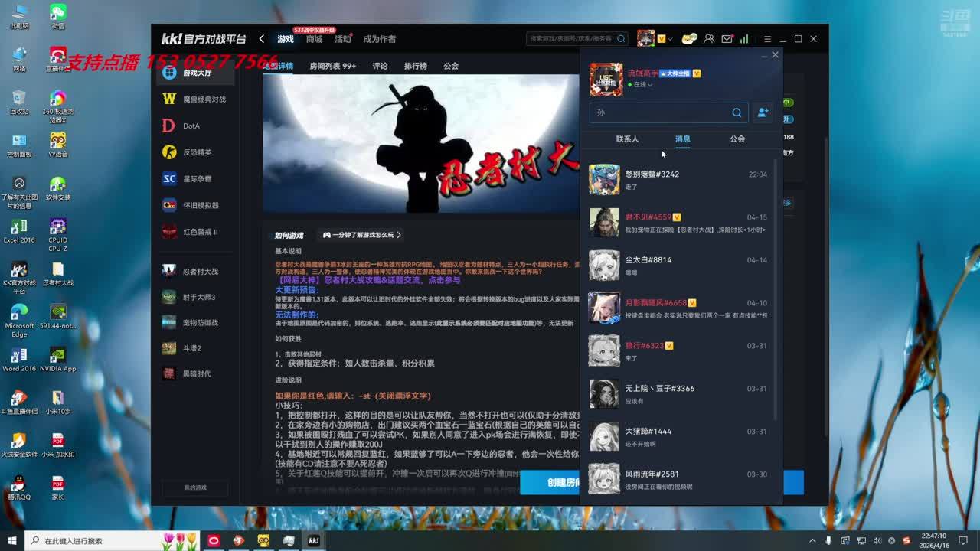The height and width of the screenshot is (551, 980).
Task: Open chat with 大猪蹄#1444
Action: [x=678, y=437]
